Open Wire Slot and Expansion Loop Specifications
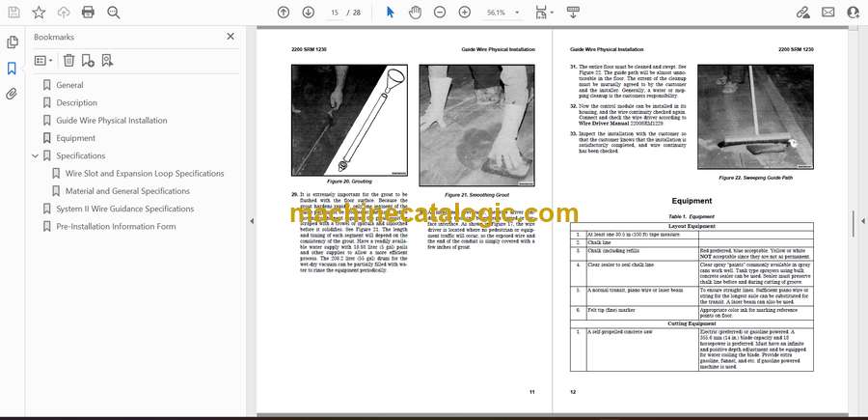Viewport: 868px width, 420px height. point(145,174)
